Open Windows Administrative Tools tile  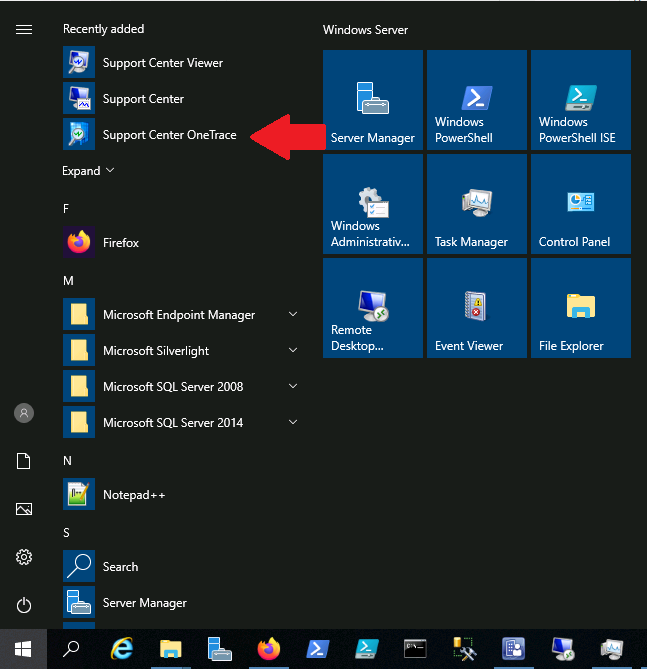(373, 204)
